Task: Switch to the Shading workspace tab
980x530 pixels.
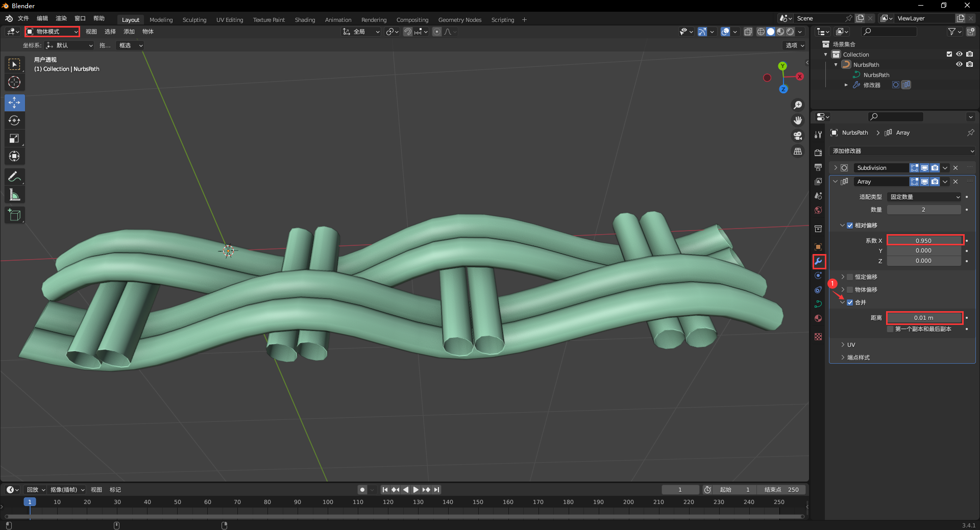Action: pyautogui.click(x=305, y=20)
